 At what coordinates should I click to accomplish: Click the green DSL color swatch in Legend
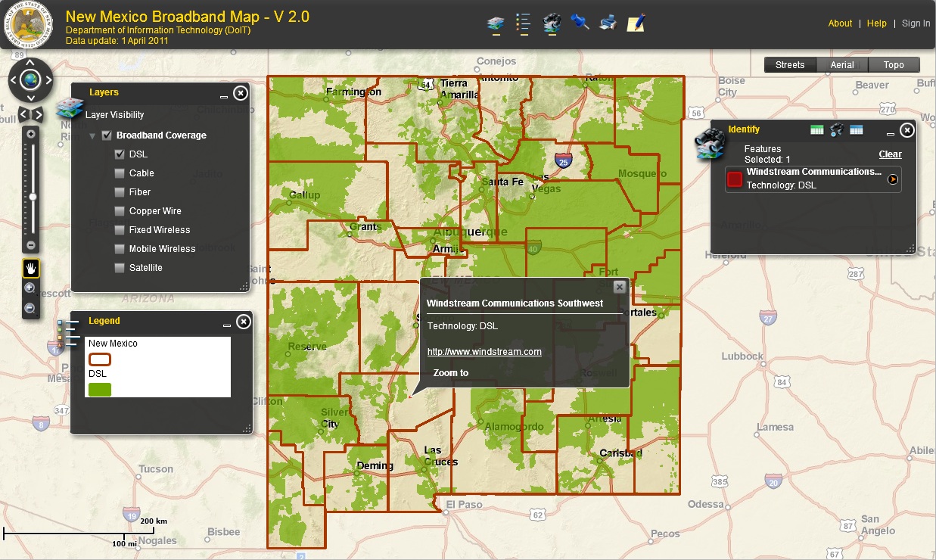click(x=100, y=388)
